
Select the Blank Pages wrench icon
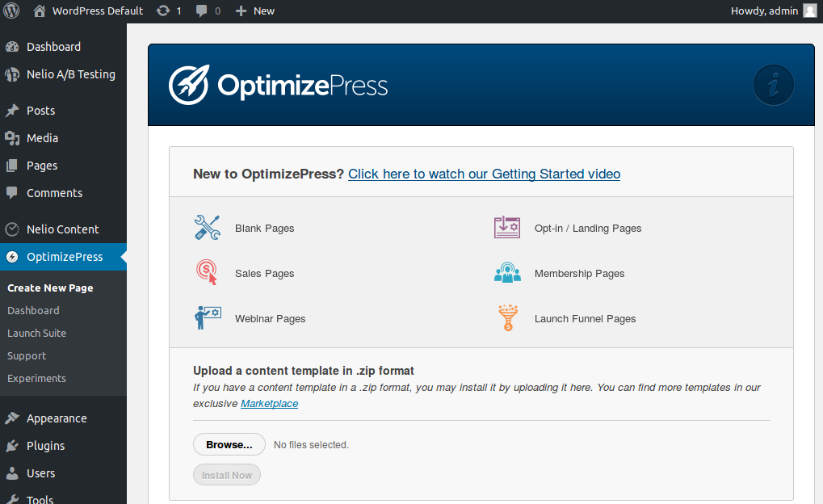click(208, 228)
